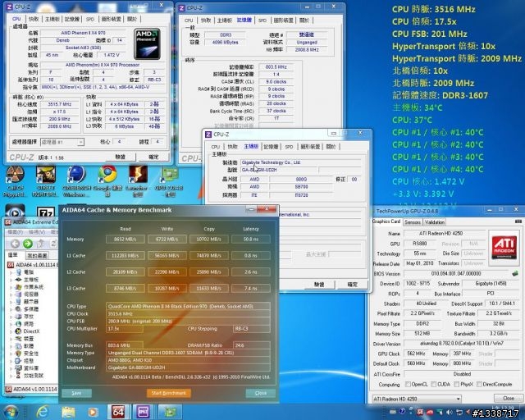
Task: Open Windows Media Player on the taskbar
Action: (93, 412)
